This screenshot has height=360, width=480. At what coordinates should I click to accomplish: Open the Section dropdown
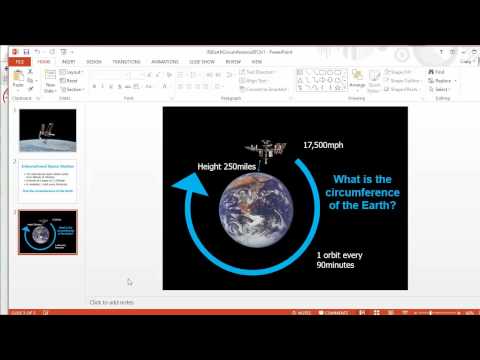click(x=72, y=89)
